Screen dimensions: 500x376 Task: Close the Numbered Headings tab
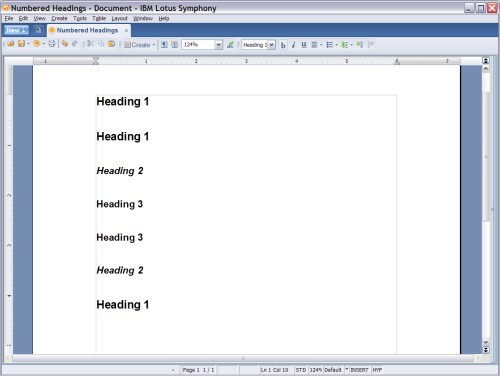pos(126,30)
